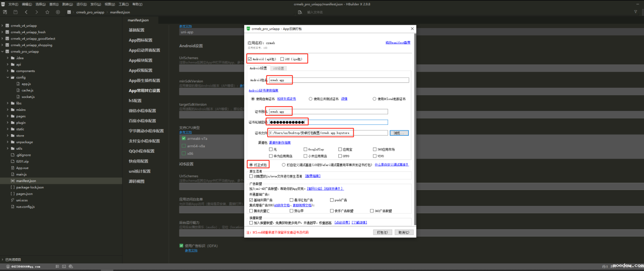Click the dialog's vertical scrollbar
Image resolution: width=644 pixels, height=271 pixels.
[415, 128]
